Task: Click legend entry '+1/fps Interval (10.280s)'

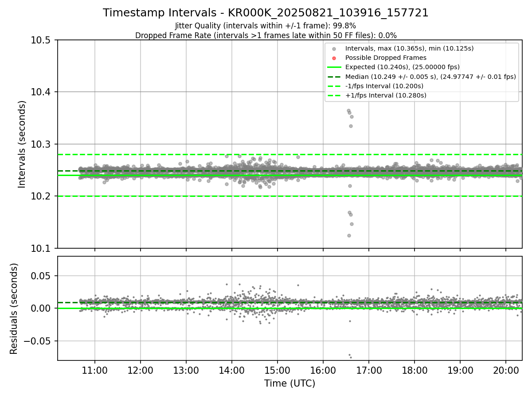Action: coord(386,95)
